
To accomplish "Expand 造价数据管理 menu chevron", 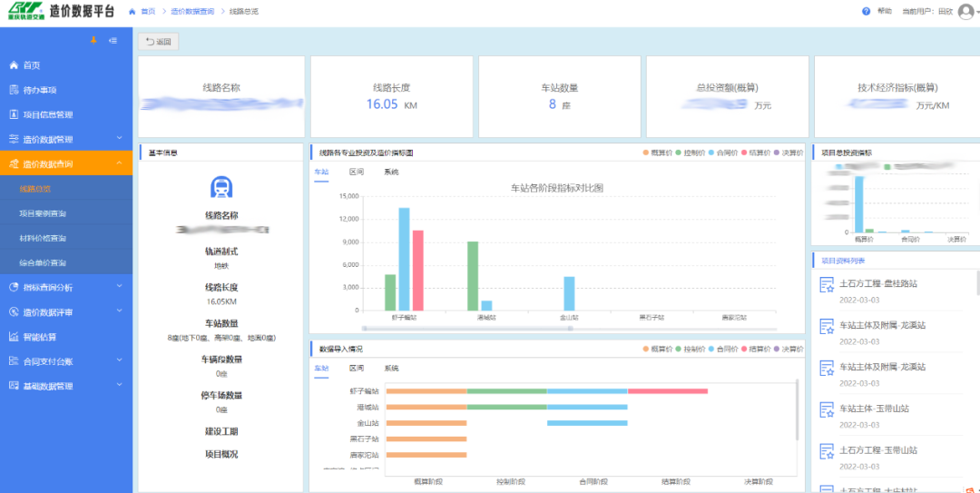I will [x=120, y=139].
